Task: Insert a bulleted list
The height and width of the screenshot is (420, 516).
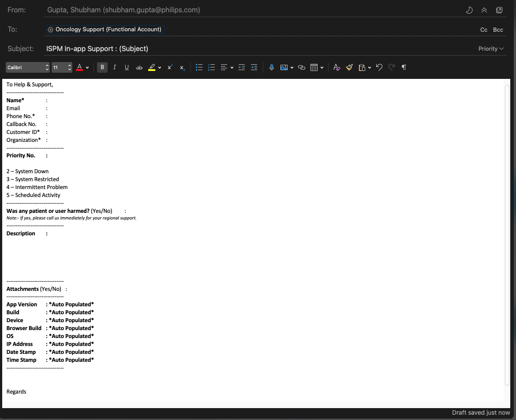Action: [x=199, y=67]
